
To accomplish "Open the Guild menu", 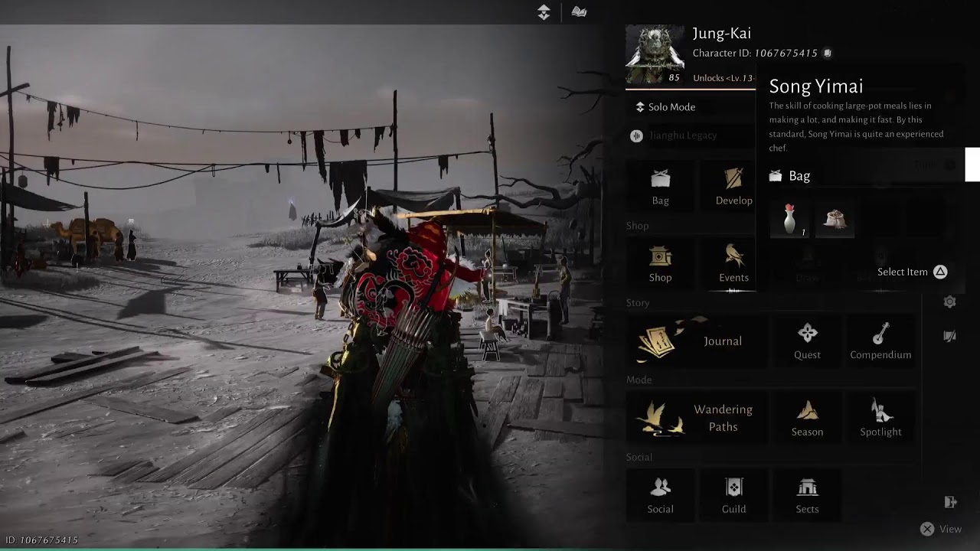I will click(x=733, y=496).
